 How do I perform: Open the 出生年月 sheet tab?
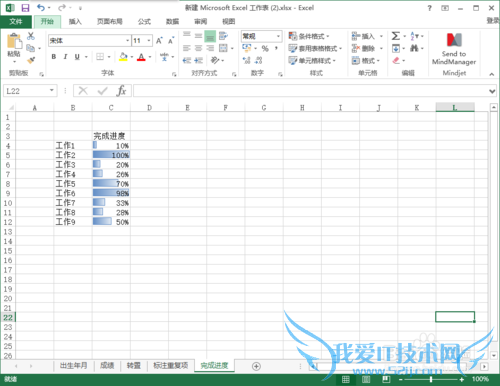73,366
